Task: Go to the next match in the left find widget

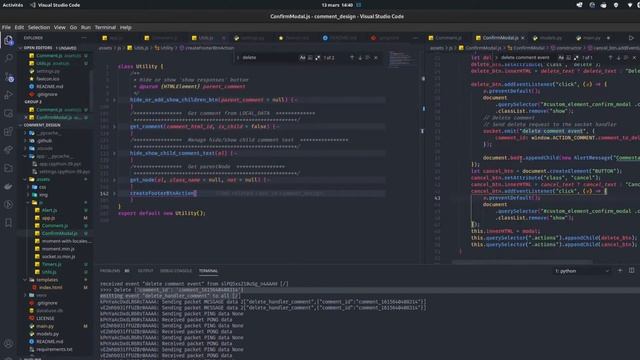Action: [360, 58]
